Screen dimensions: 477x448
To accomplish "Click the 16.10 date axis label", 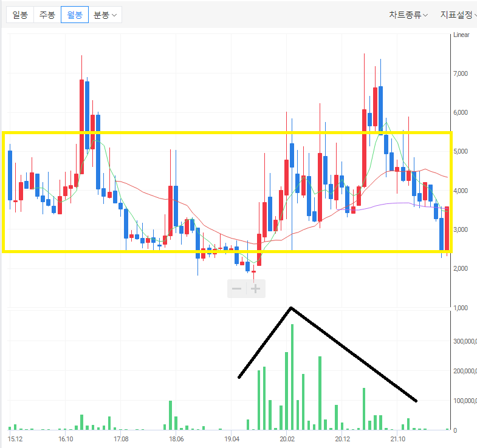I will [66, 439].
